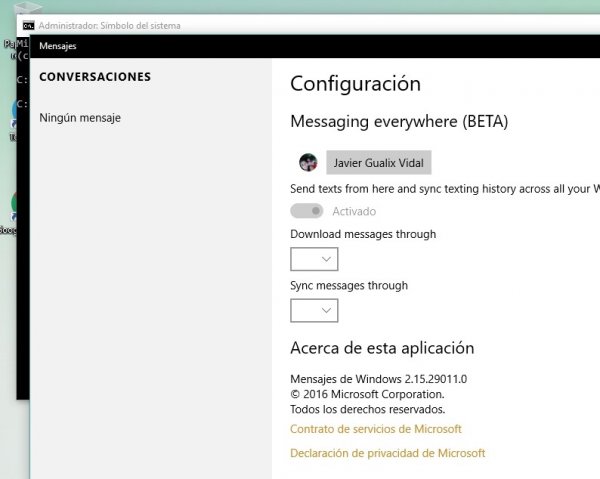The image size is (600, 479).
Task: Click Messaging everywhere (BETA) heading
Action: click(x=399, y=122)
